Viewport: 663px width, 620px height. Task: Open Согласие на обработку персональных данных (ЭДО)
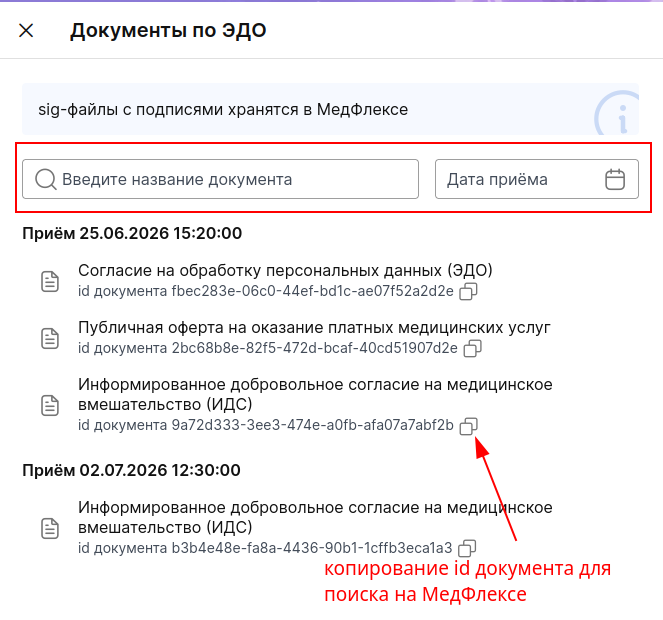285,270
